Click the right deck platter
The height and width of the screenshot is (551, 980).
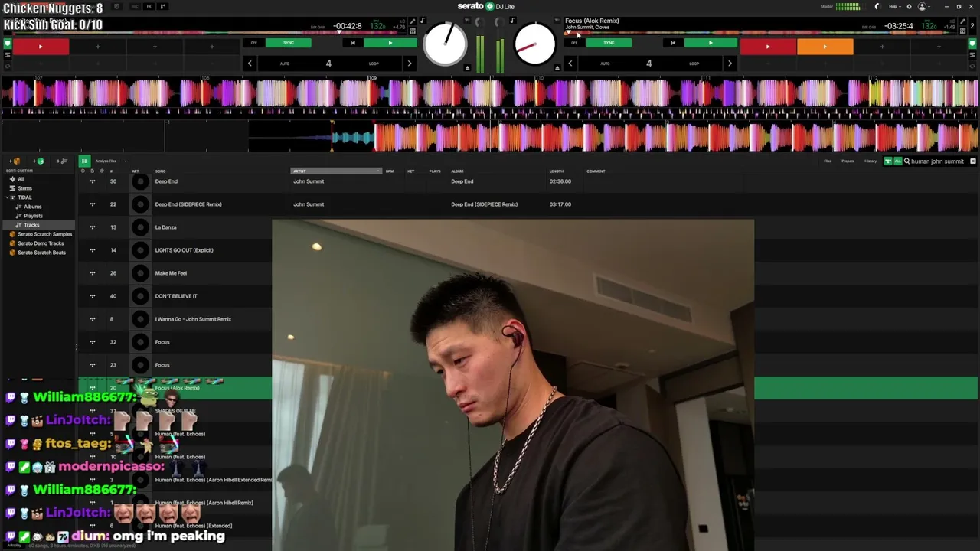[534, 44]
